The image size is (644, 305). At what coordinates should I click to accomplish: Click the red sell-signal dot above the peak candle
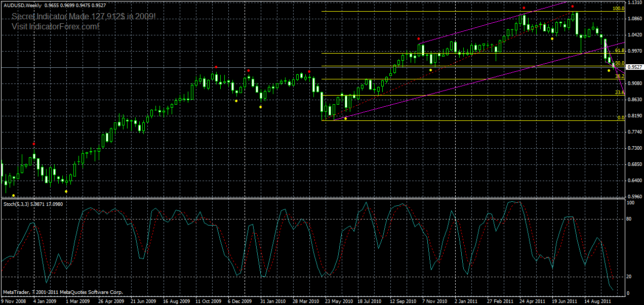(x=573, y=7)
